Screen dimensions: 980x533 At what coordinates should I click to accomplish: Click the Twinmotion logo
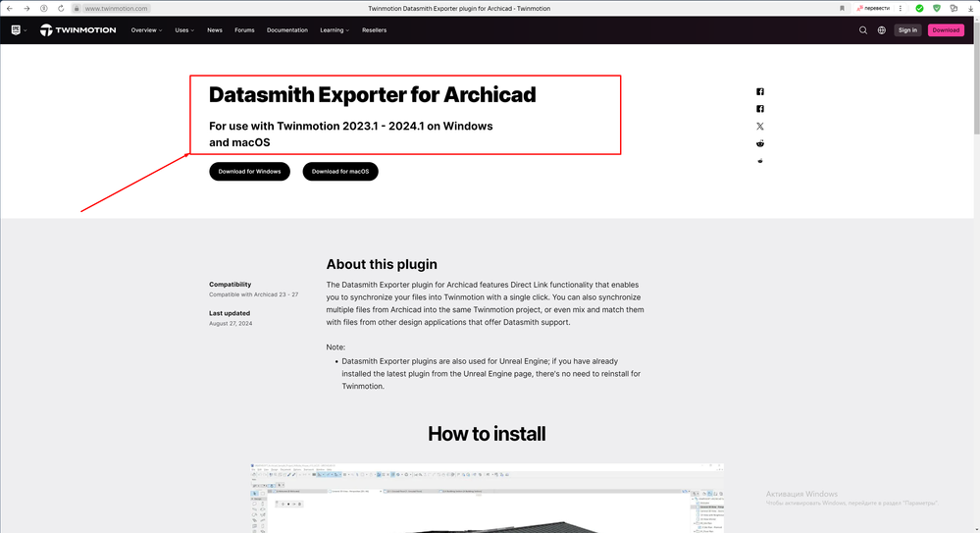(78, 30)
